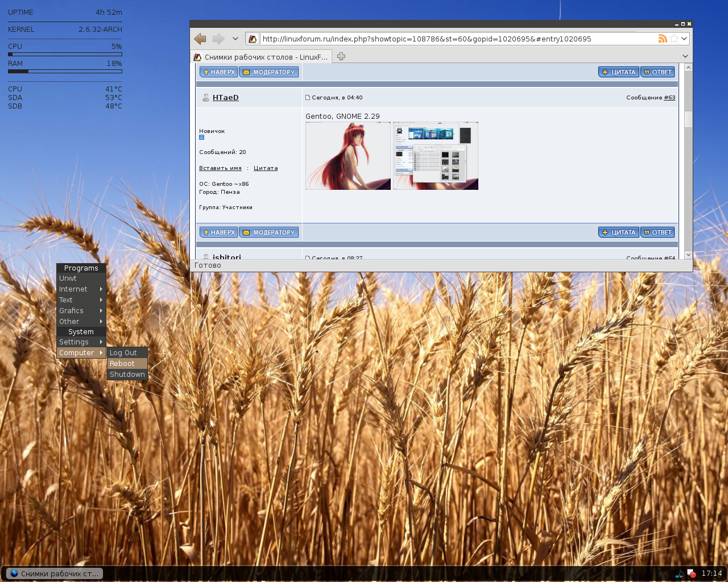Click the RSS feed icon in address bar
Screen dimensions: 728x582
(663, 39)
